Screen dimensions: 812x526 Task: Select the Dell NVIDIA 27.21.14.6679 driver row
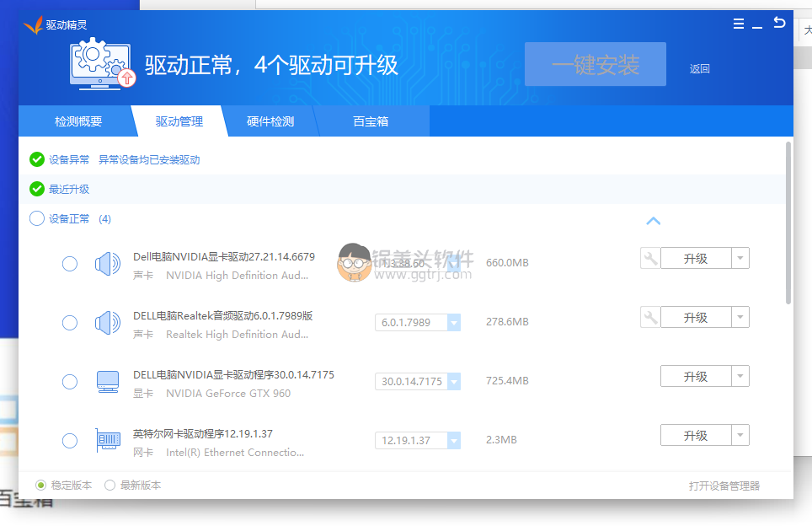[69, 264]
